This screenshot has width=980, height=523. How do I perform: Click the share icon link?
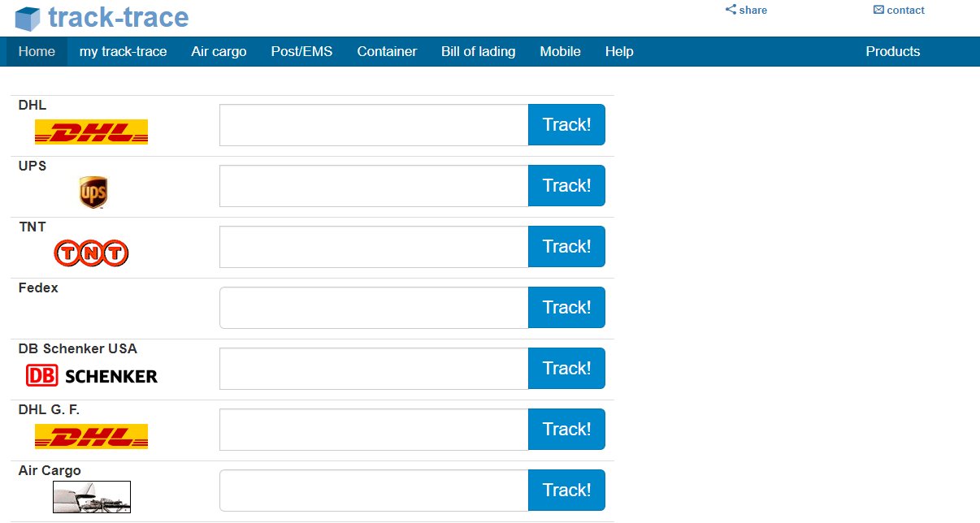[x=746, y=11]
